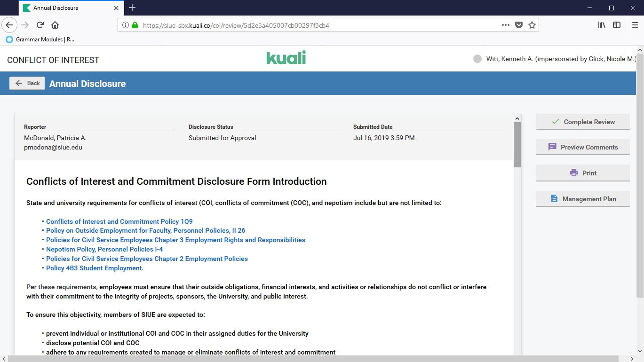The width and height of the screenshot is (644, 362).
Task: Open Firefox hamburger menu
Action: click(635, 25)
